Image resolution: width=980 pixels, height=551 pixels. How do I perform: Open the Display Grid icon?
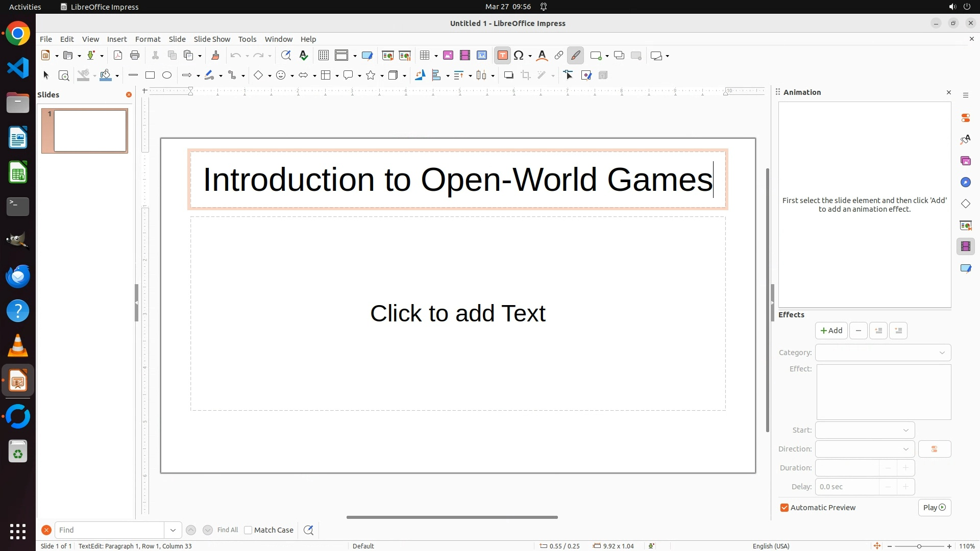click(323, 56)
